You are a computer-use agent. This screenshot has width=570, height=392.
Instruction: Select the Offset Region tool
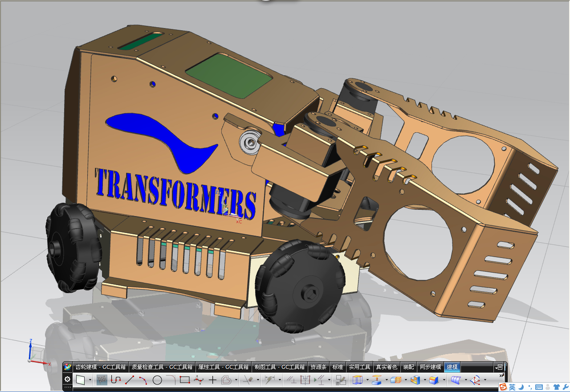pos(377,380)
